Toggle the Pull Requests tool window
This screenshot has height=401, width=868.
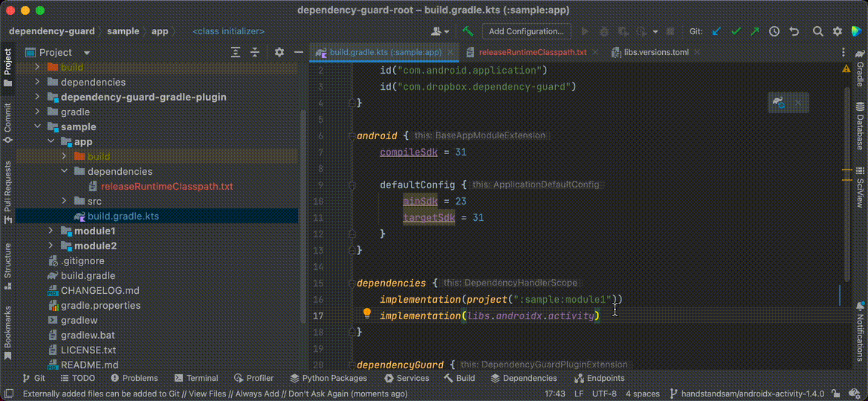(7, 192)
